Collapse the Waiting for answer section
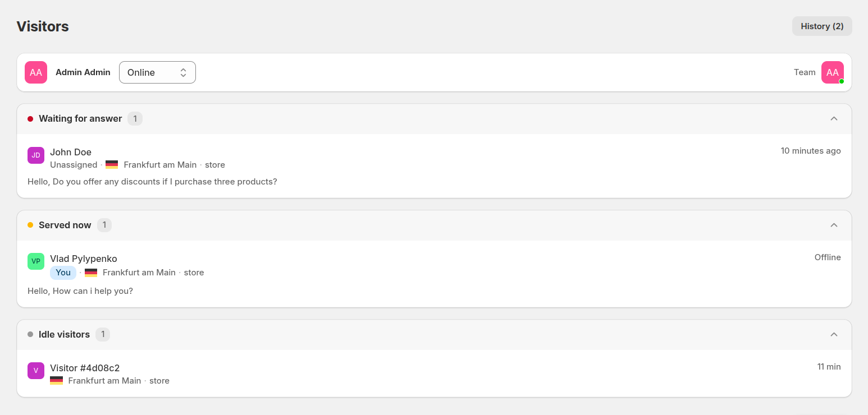 click(834, 118)
